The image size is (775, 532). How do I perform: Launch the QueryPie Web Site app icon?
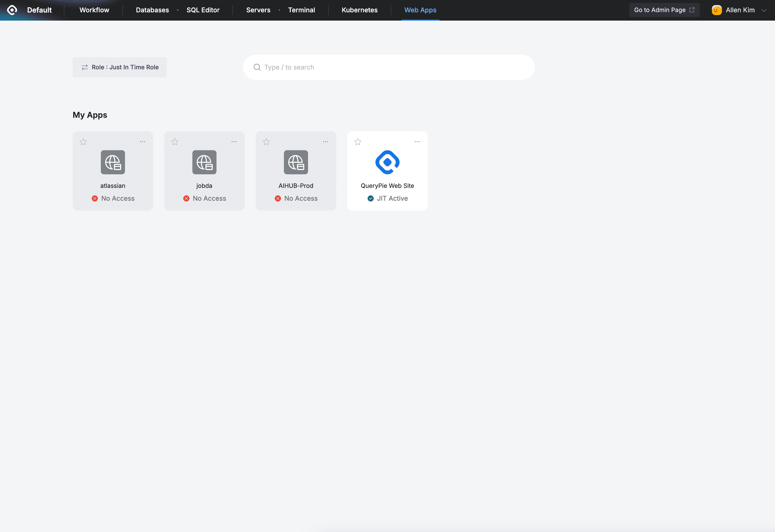387,162
